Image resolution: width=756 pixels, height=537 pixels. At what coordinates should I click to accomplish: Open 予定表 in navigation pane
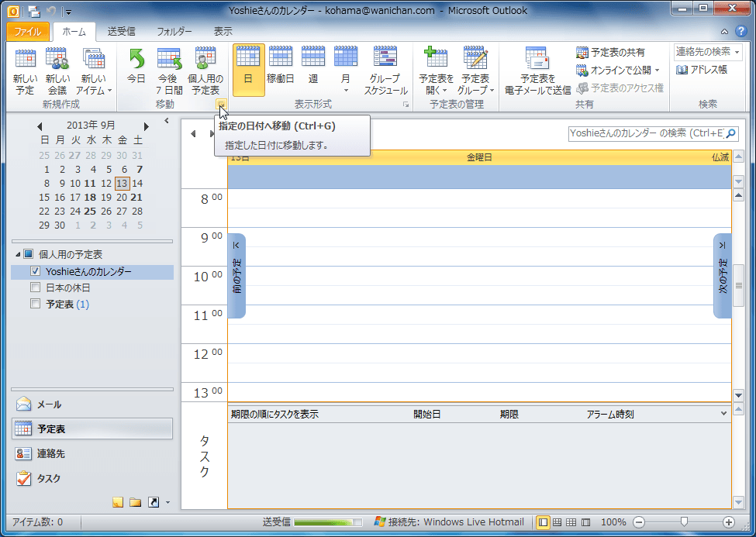pyautogui.click(x=92, y=429)
